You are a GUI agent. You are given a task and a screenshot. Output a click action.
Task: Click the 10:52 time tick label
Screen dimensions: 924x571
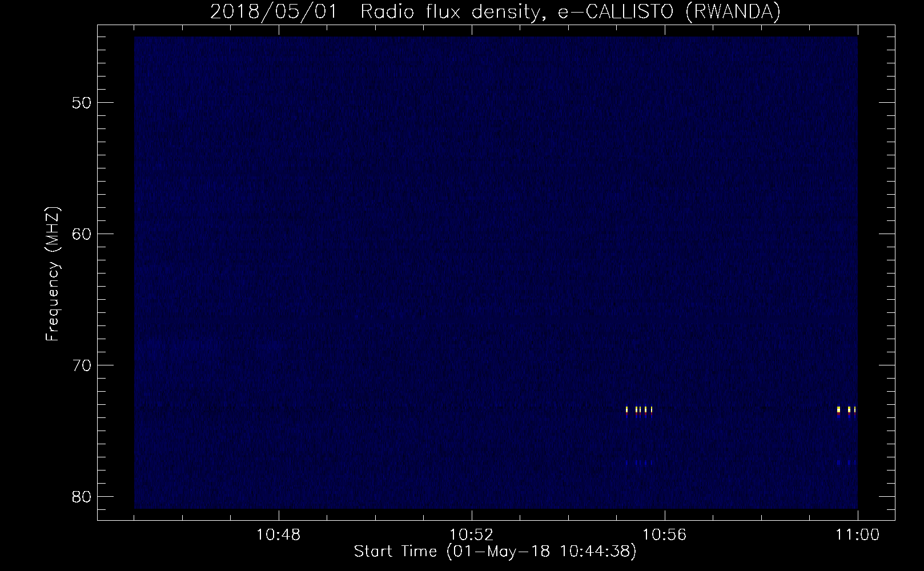click(x=471, y=535)
